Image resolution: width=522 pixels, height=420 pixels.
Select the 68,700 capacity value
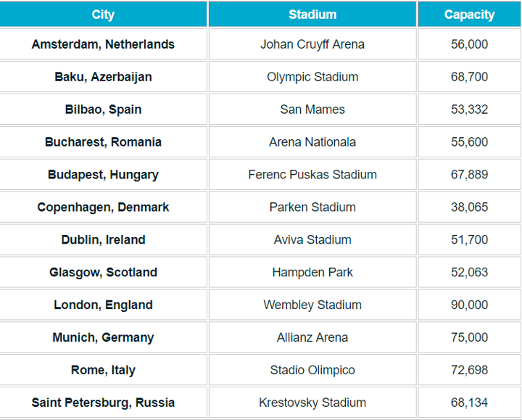click(469, 77)
